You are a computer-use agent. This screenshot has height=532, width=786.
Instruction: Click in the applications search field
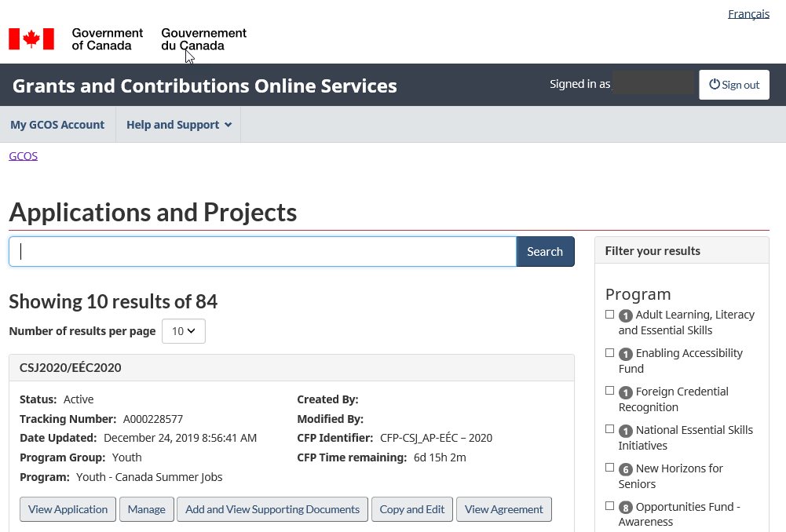(262, 252)
